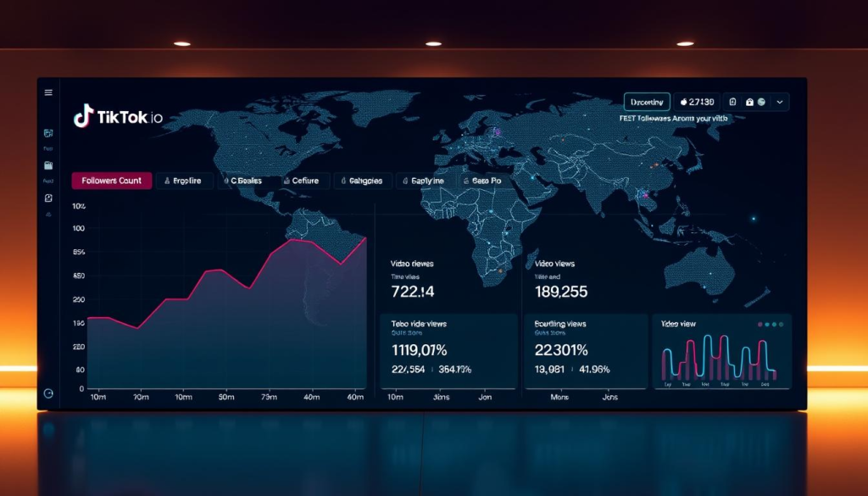Click the round green globe icon top-right
Viewport: 868px width, 496px height.
coord(762,102)
